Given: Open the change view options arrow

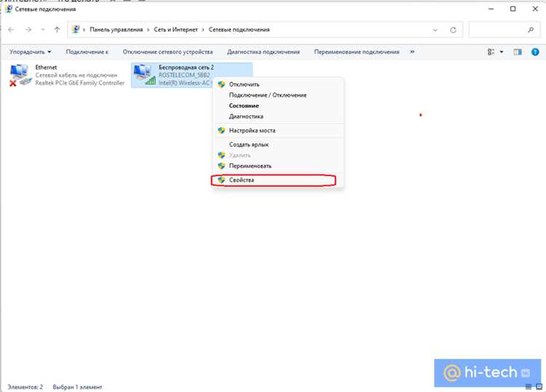Looking at the screenshot, I should 502,52.
